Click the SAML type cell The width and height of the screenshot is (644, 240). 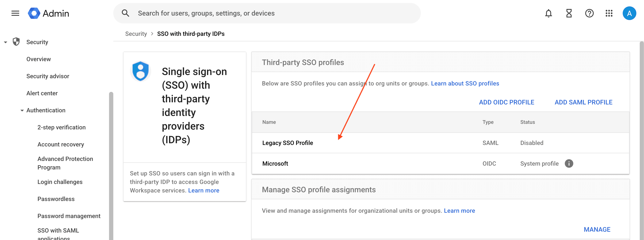click(490, 143)
